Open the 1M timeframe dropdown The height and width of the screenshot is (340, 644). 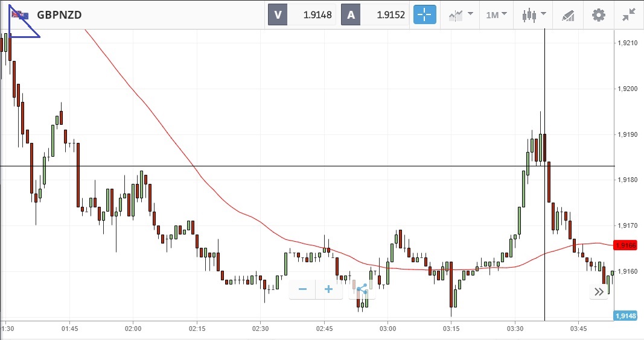[x=497, y=14]
